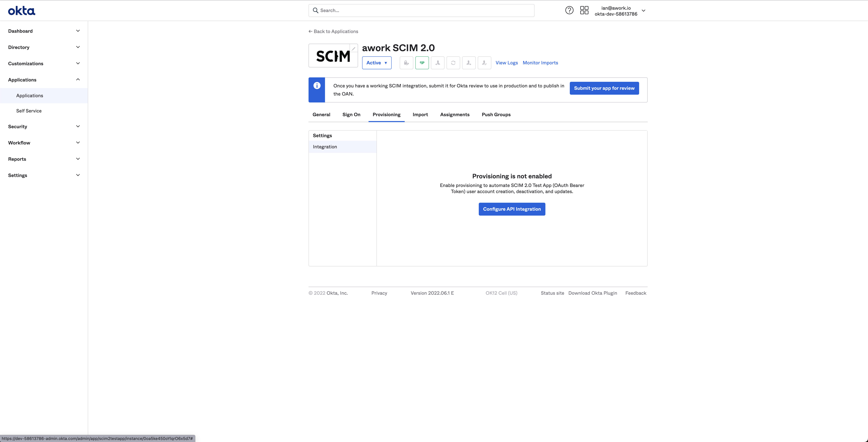Open the Assignments tab
The width and height of the screenshot is (868, 442).
pos(455,114)
